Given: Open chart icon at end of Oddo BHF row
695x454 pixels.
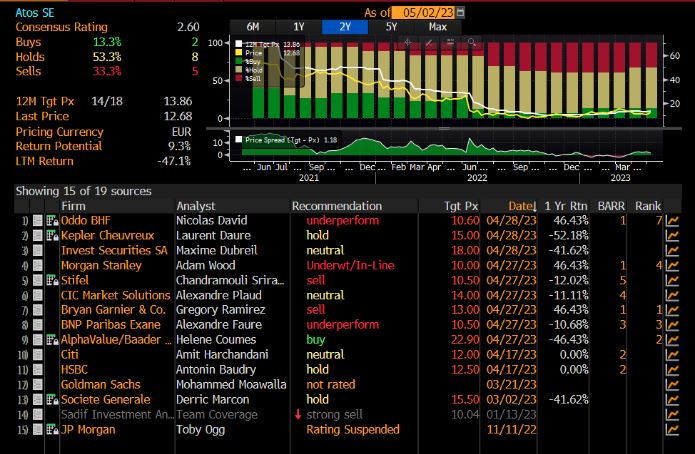Looking at the screenshot, I should pyautogui.click(x=672, y=220).
